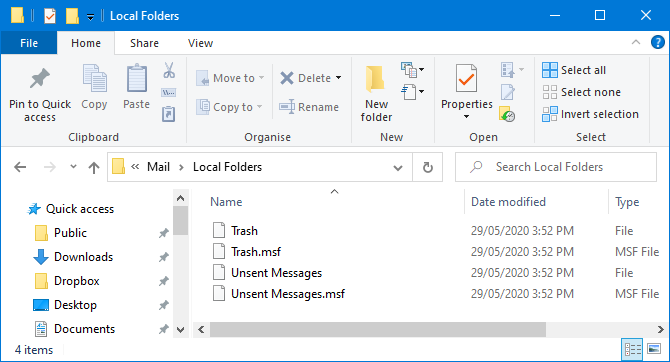Open the Properties dropdown arrow
Viewport: 670px width, 362px height.
pos(466,116)
